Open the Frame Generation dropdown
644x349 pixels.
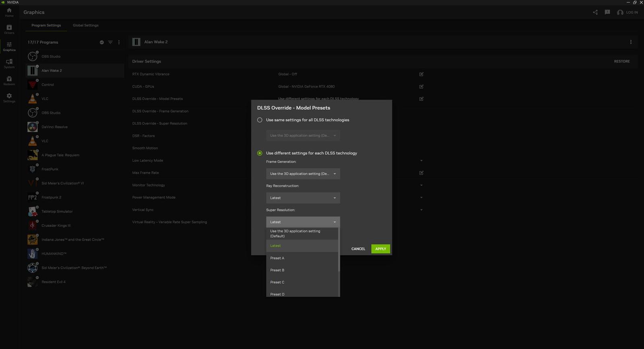(x=303, y=174)
